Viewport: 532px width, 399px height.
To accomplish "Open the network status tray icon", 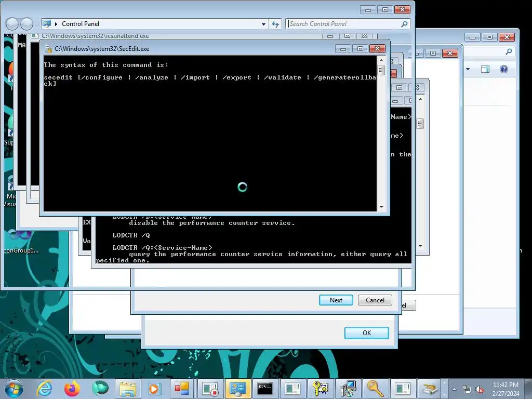I will click(x=467, y=389).
